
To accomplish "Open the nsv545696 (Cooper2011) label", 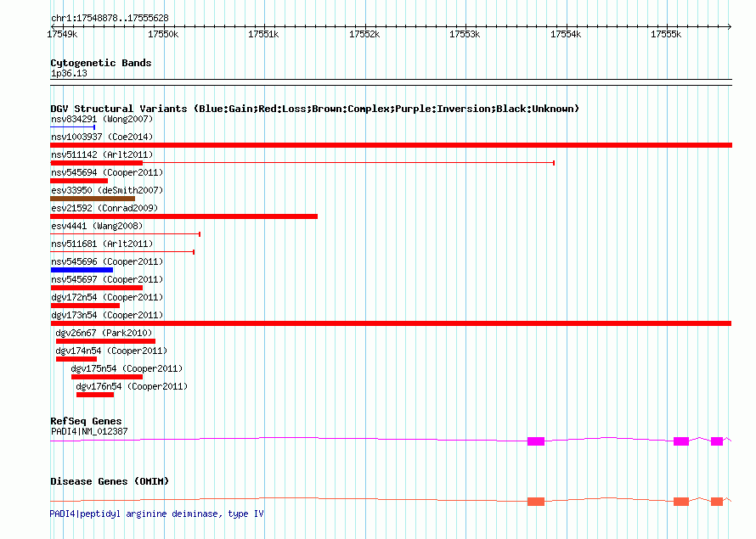I will point(107,261).
